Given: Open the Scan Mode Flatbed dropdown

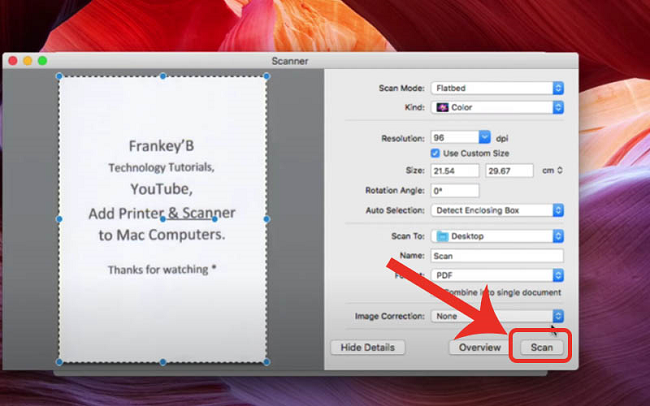Looking at the screenshot, I should (x=497, y=88).
